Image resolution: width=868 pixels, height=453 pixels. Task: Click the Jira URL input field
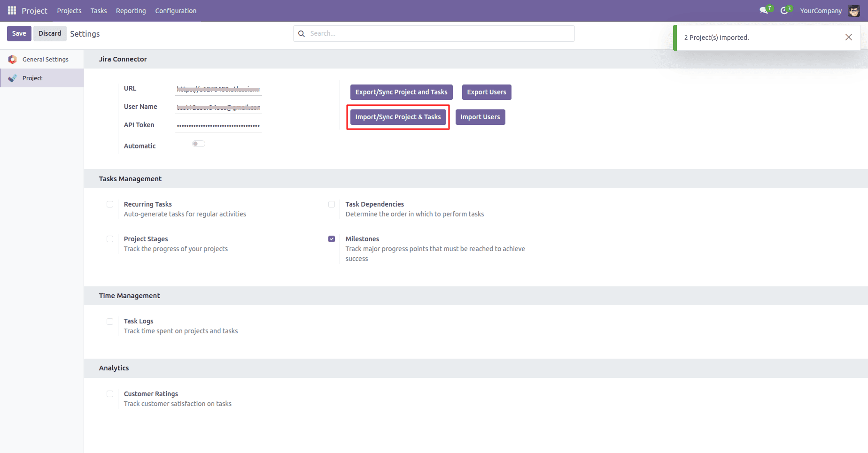218,89
